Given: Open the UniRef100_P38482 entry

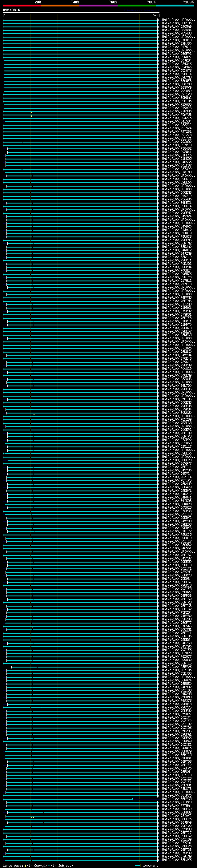Looking at the screenshot, I should pos(177,149).
